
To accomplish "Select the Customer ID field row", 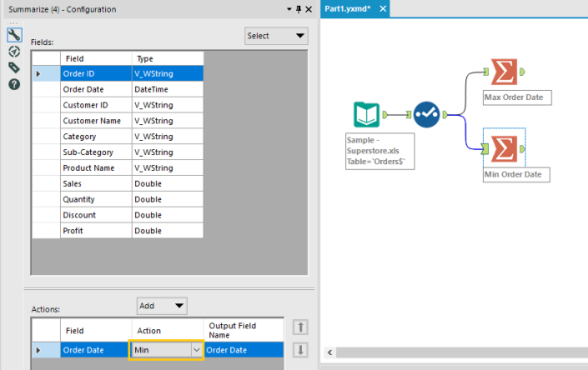I will [118, 105].
